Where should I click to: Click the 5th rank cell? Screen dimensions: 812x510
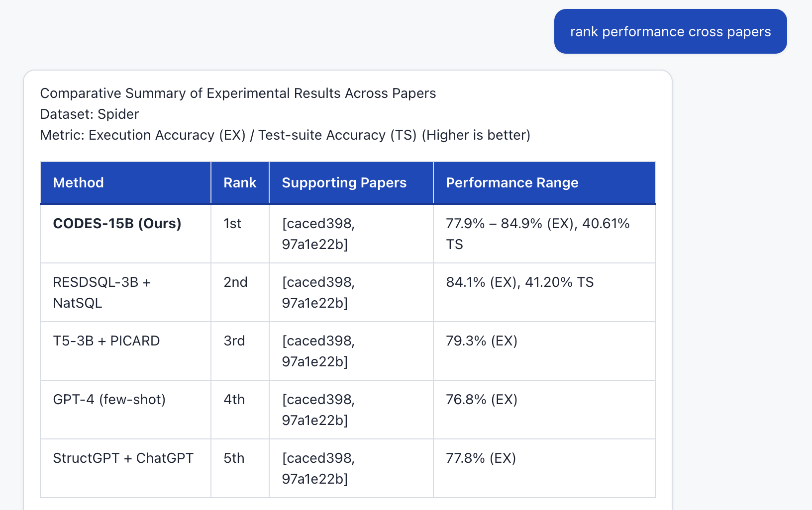(x=234, y=458)
